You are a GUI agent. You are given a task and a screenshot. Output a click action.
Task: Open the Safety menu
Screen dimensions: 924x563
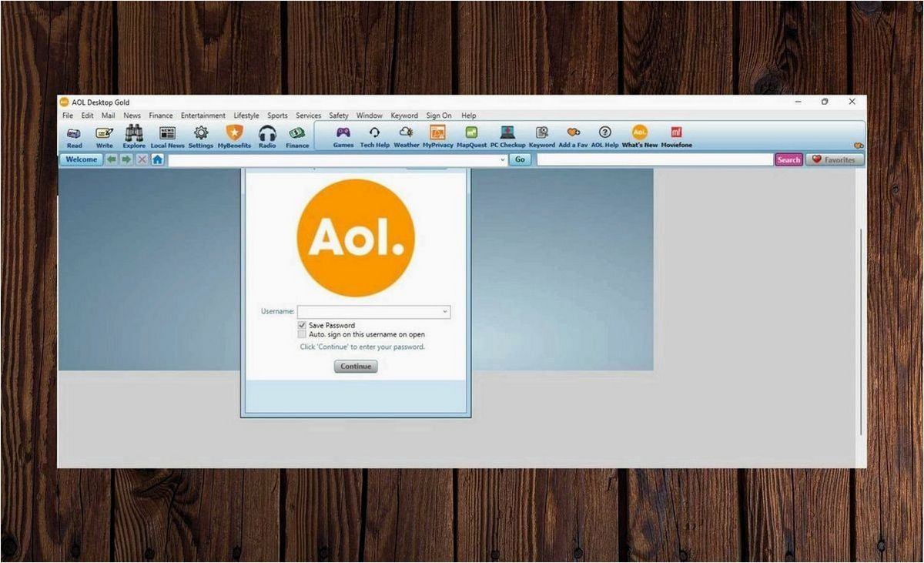[x=339, y=116]
